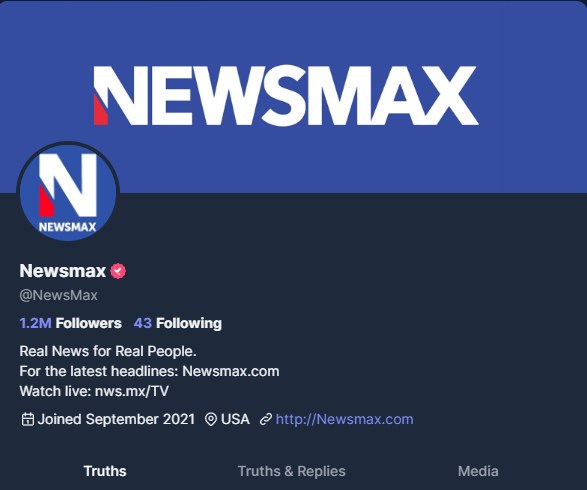The height and width of the screenshot is (490, 587).
Task: Open the nws.mx/TV watch live link
Action: tap(132, 391)
